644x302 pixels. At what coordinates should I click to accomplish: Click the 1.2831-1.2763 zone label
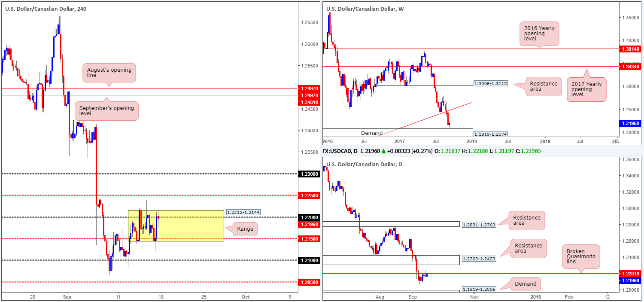pos(479,224)
